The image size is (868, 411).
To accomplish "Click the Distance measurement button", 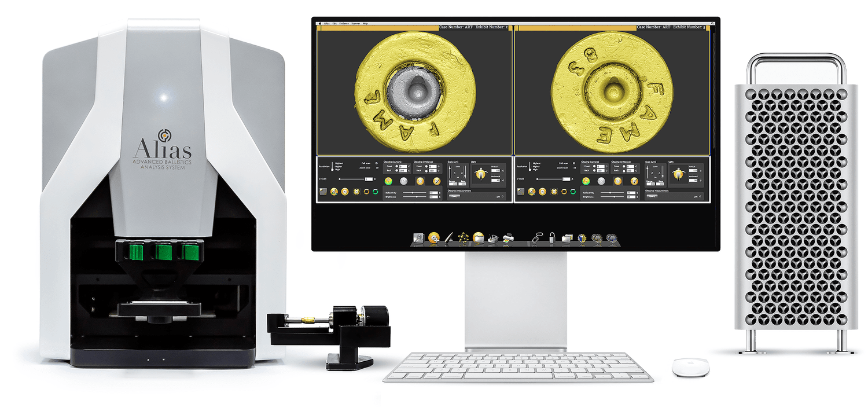I will click(454, 196).
